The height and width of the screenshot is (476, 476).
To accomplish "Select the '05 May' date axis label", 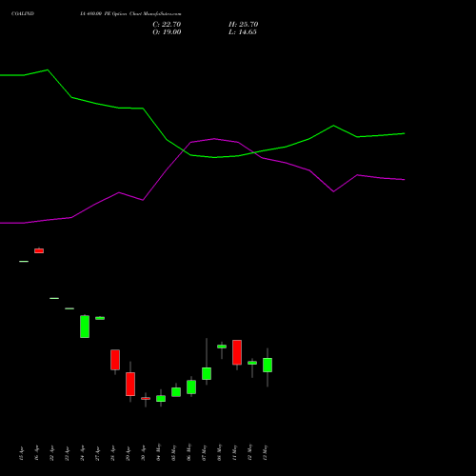I will click(173, 452).
